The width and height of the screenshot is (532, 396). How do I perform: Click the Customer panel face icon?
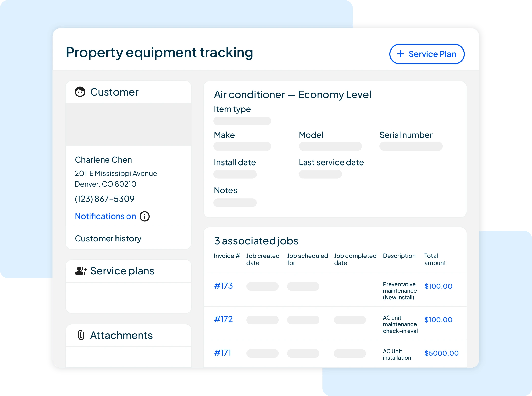[80, 92]
